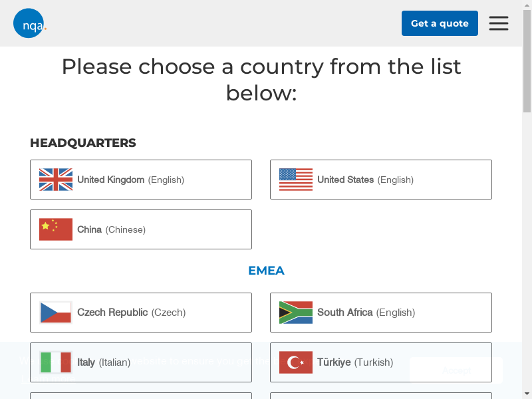Screen dimensions: 532x399
Task: Open the hamburger menu
Action: (499, 23)
